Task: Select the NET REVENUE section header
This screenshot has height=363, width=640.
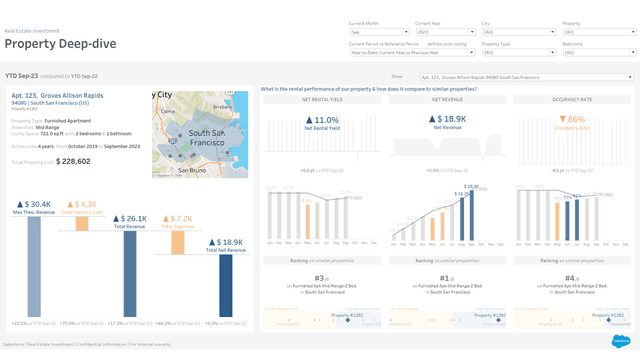Action: pyautogui.click(x=447, y=100)
